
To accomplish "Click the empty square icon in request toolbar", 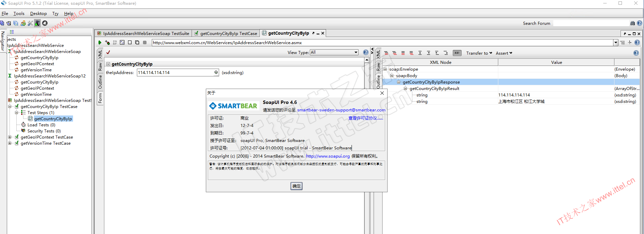I will point(130,42).
